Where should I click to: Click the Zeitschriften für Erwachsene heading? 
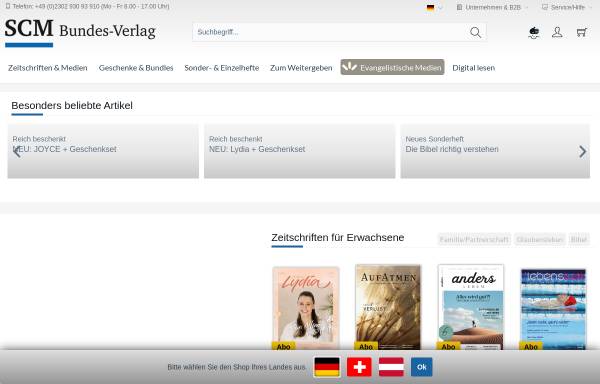pyautogui.click(x=338, y=238)
